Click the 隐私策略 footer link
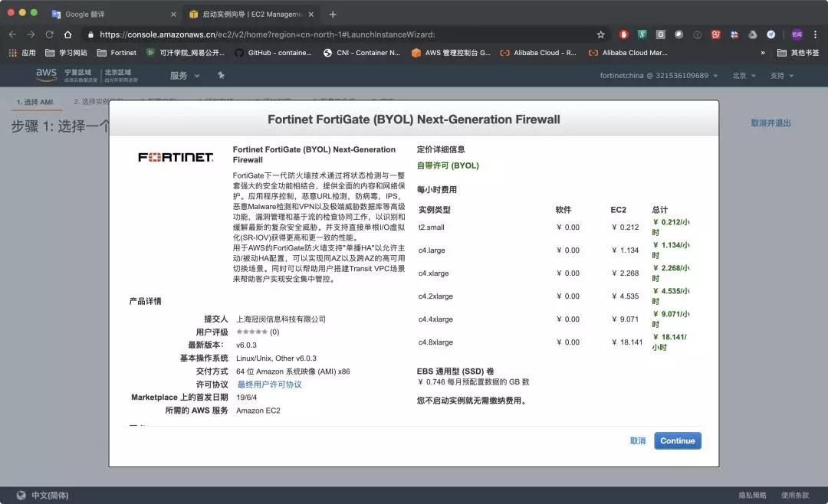The width and height of the screenshot is (828, 504). pos(752,495)
